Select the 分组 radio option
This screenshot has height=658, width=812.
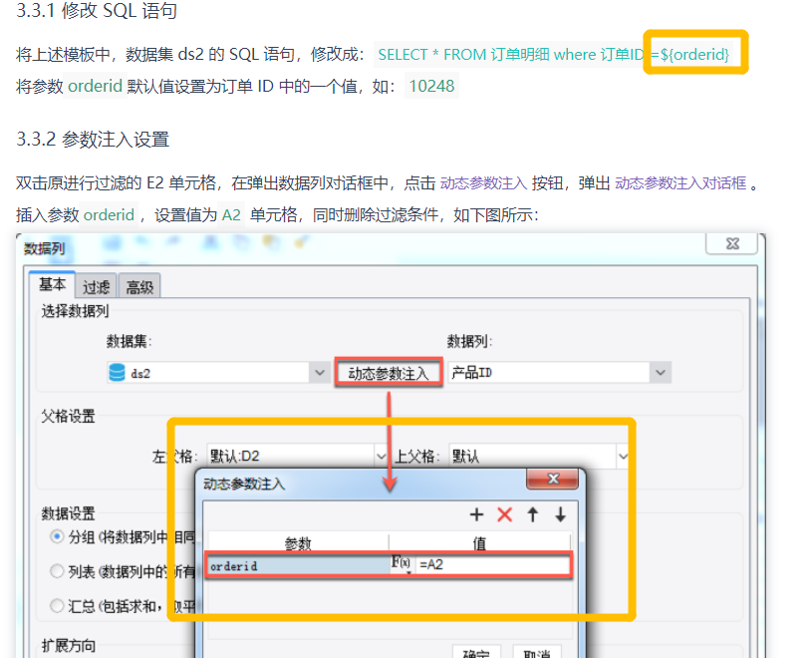(57, 536)
